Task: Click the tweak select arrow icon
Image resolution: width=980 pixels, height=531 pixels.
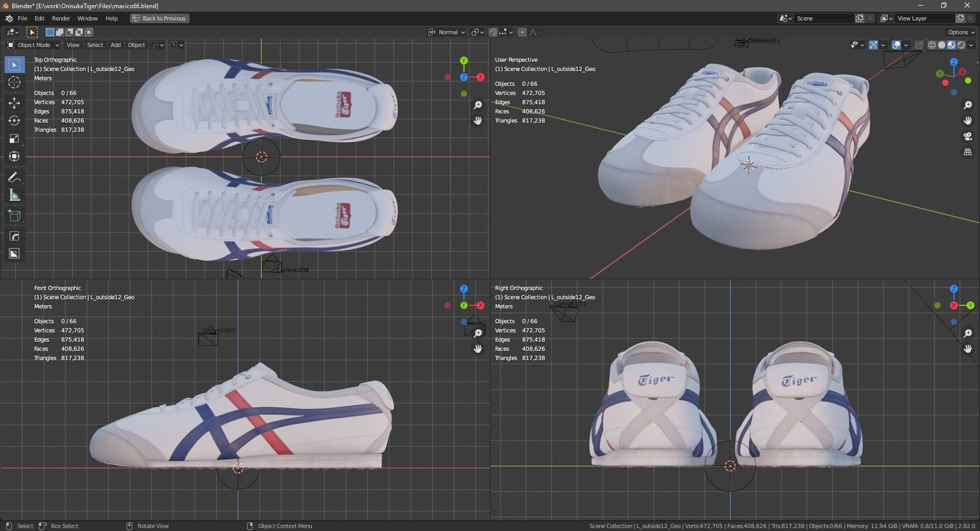Action: (32, 32)
